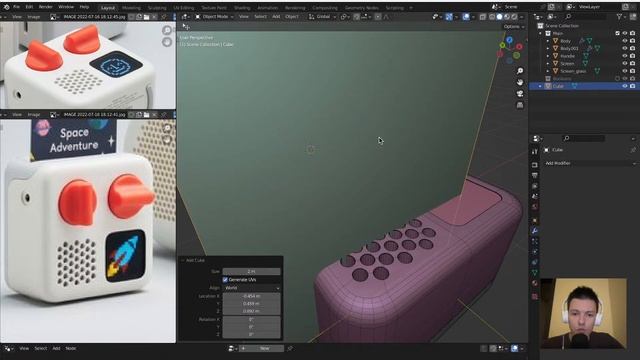The width and height of the screenshot is (640, 360).
Task: Open the Render properties tab
Action: (535, 165)
